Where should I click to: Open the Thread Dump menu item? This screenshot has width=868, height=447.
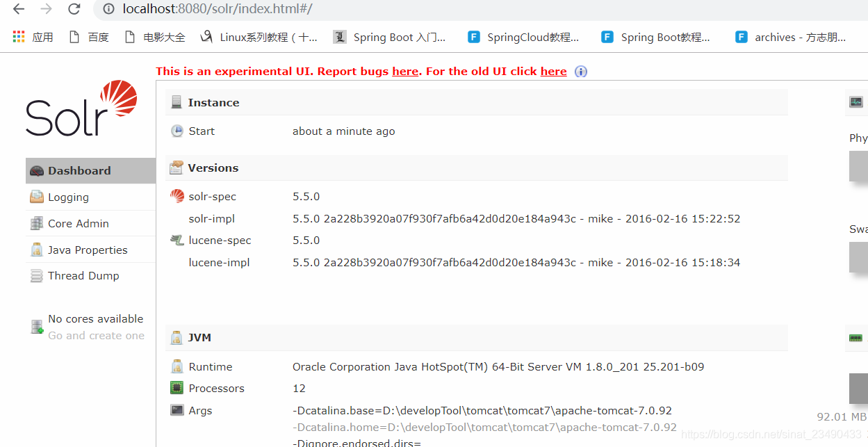(90, 275)
